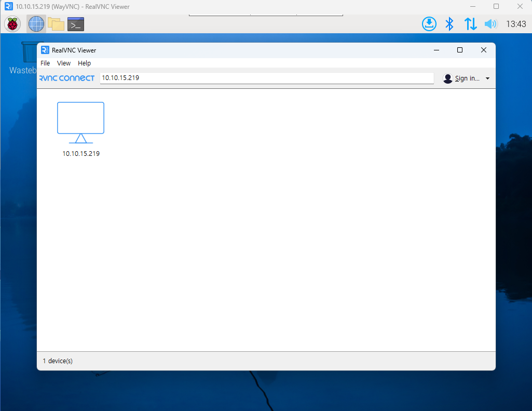
Task: Open the View menu in RealVNC Viewer
Action: 64,63
